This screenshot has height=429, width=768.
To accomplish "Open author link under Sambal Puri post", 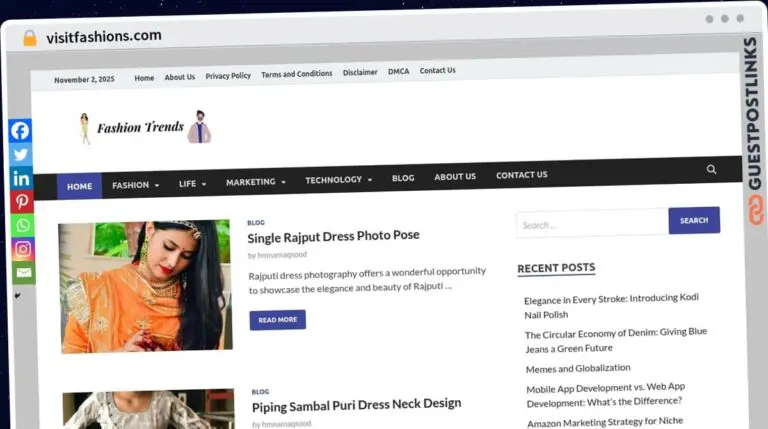I will (287, 424).
